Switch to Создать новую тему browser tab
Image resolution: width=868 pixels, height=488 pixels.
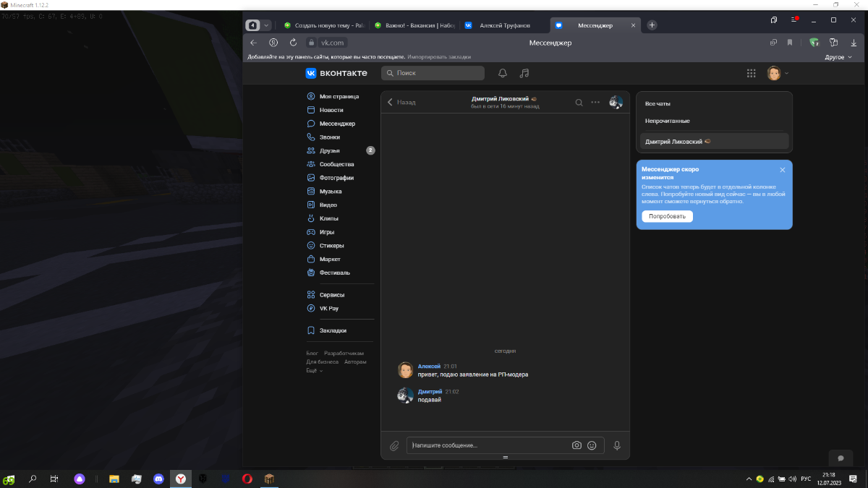[x=324, y=25]
